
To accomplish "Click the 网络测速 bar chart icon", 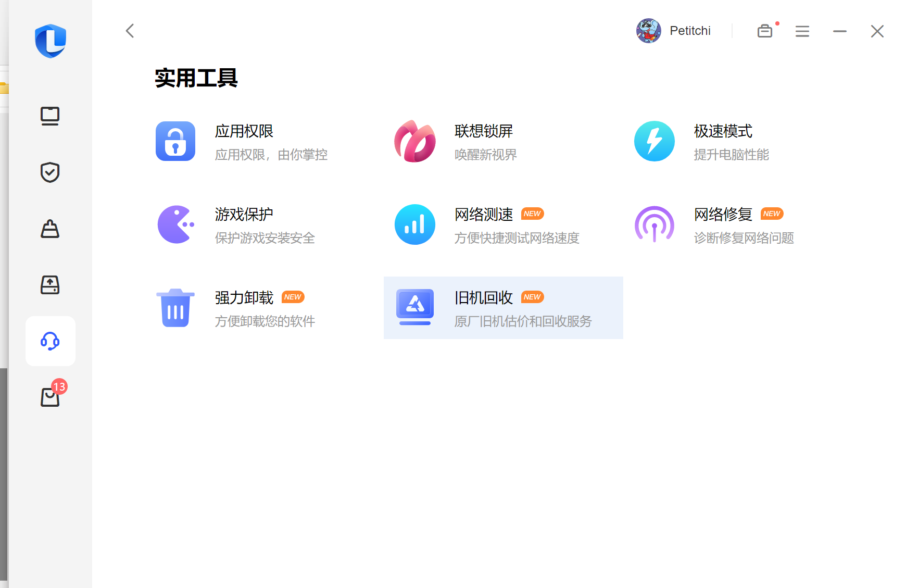I will pyautogui.click(x=415, y=224).
